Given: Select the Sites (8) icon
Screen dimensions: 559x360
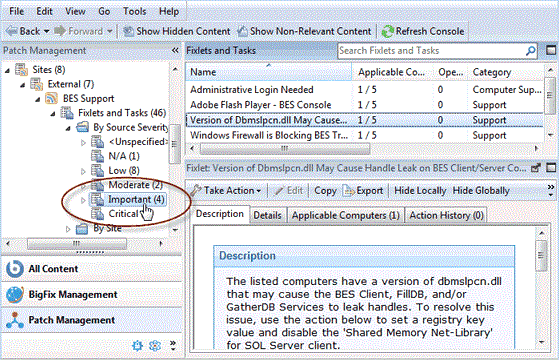Looking at the screenshot, I should [21, 70].
